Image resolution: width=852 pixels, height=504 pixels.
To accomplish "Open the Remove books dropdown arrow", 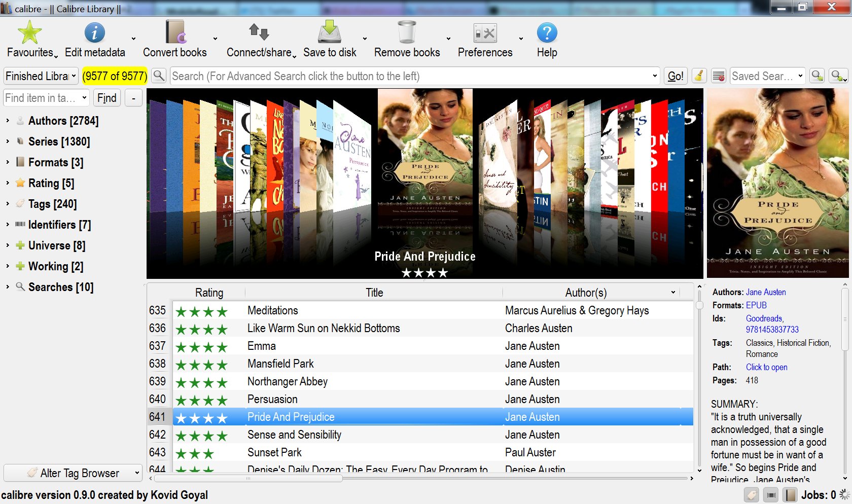I will point(448,39).
